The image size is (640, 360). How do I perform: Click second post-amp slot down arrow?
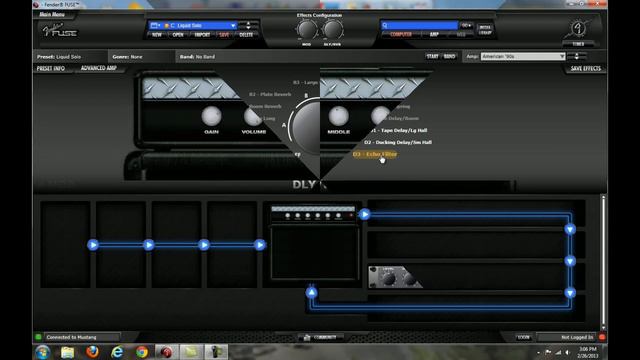click(570, 261)
